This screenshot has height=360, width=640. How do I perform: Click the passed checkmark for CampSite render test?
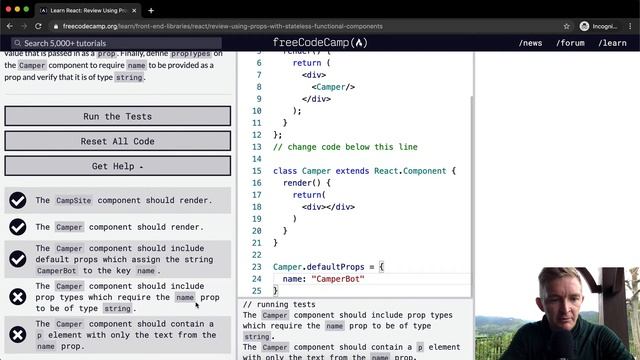click(18, 200)
